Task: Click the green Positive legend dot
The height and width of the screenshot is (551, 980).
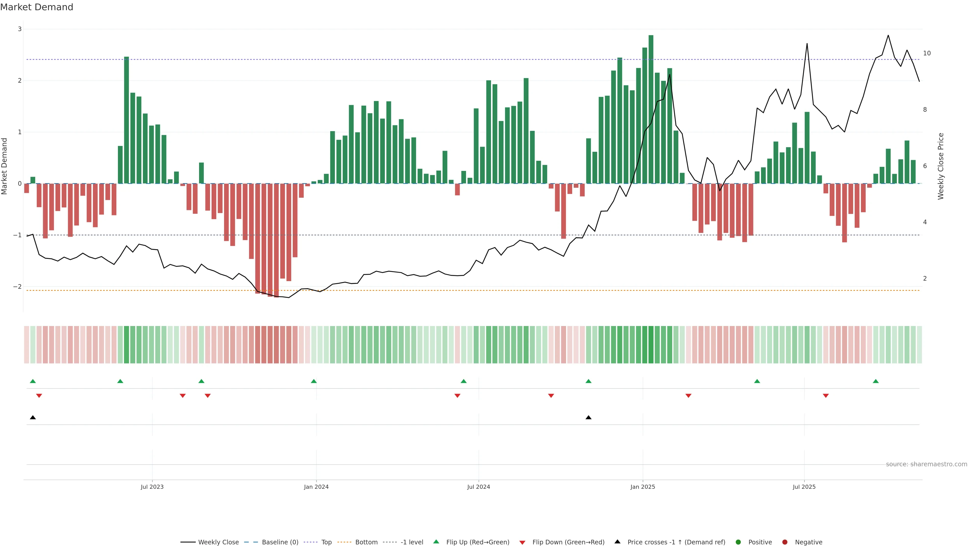Action: click(738, 542)
